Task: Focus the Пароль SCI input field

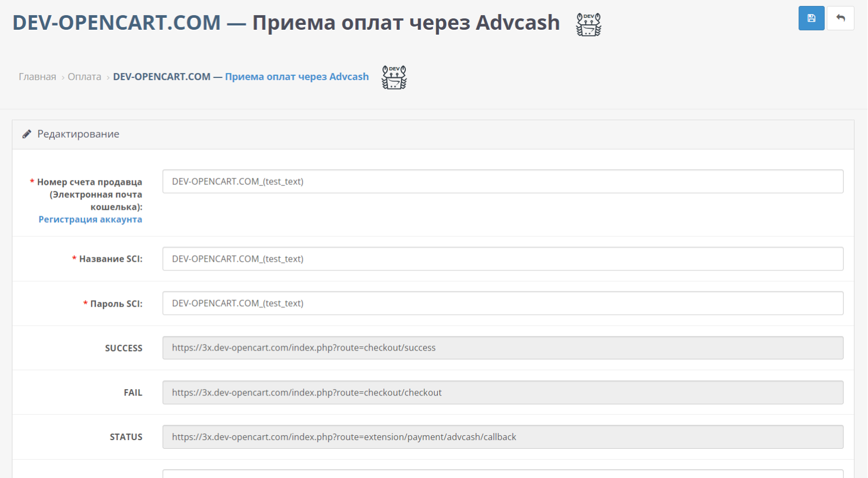Action: pos(503,303)
